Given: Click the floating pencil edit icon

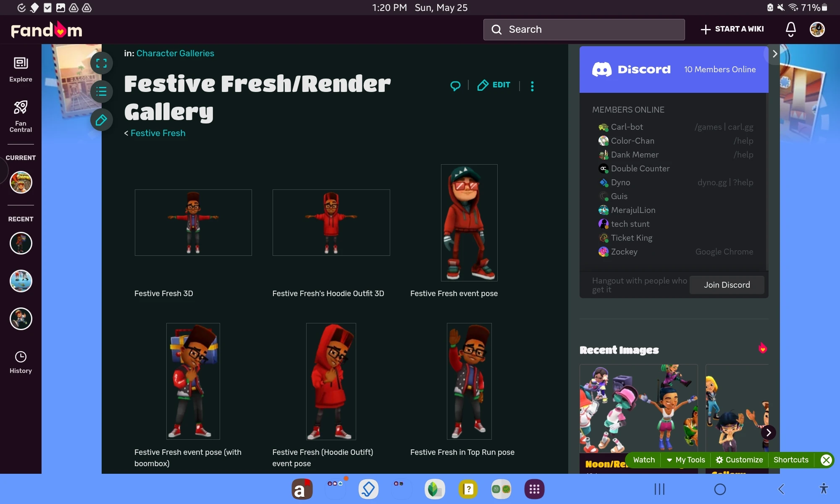Looking at the screenshot, I should pos(102,120).
